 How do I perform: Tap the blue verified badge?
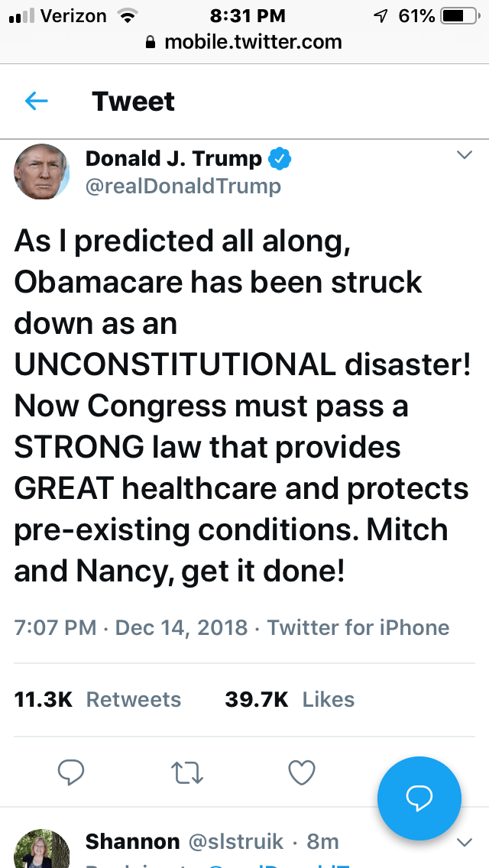[280, 159]
